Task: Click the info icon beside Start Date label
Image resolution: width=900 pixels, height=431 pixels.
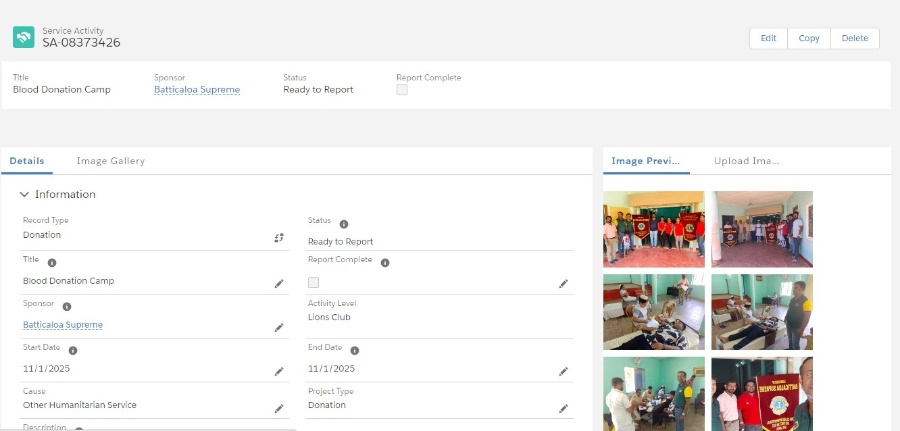Action: coord(73,351)
